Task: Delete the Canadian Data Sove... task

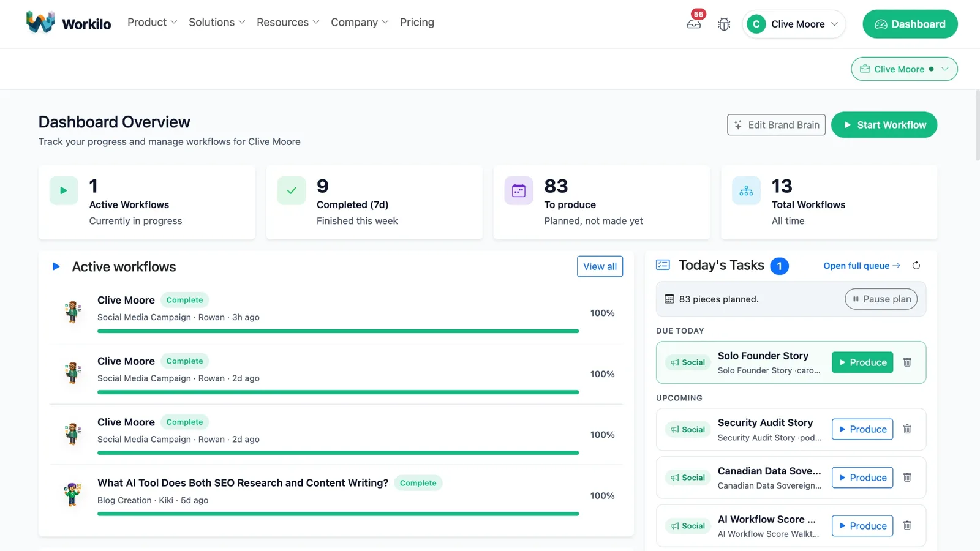Action: point(908,478)
